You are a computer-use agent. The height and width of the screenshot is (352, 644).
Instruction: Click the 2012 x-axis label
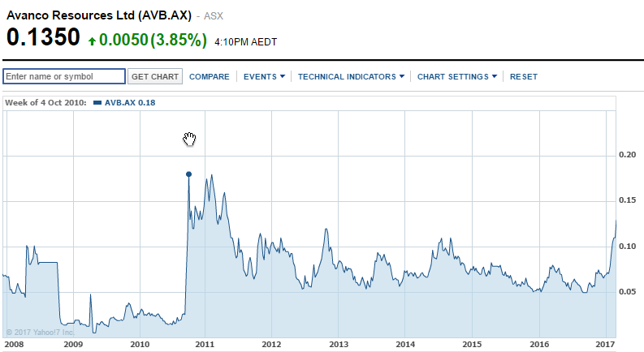click(271, 344)
